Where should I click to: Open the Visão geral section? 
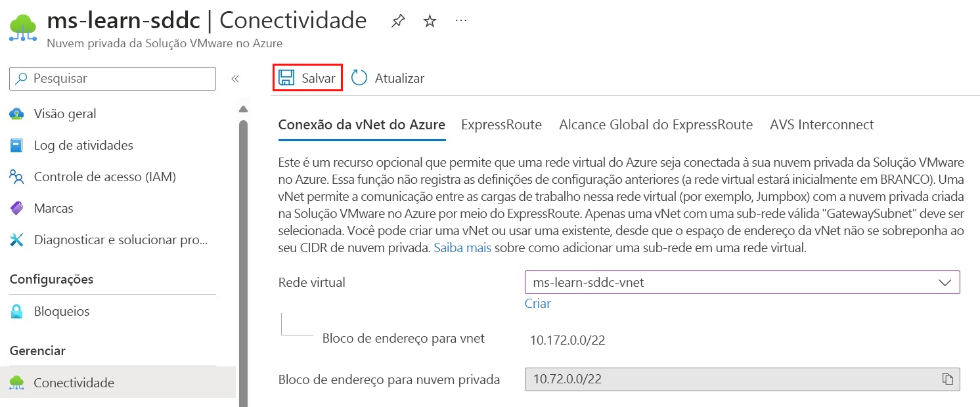pos(64,113)
